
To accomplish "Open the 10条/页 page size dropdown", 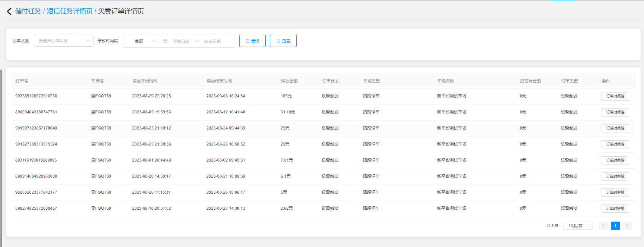I will click(x=578, y=226).
